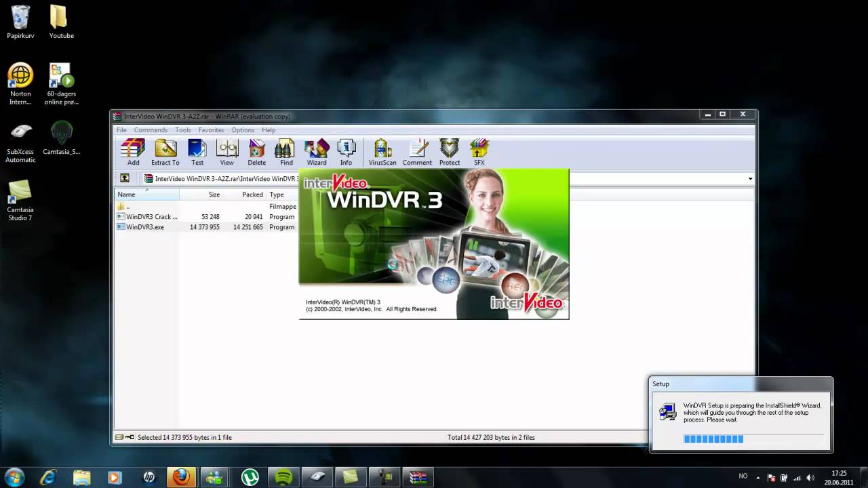This screenshot has width=868, height=488.
Task: Open uTorrent from the taskbar
Action: [250, 478]
